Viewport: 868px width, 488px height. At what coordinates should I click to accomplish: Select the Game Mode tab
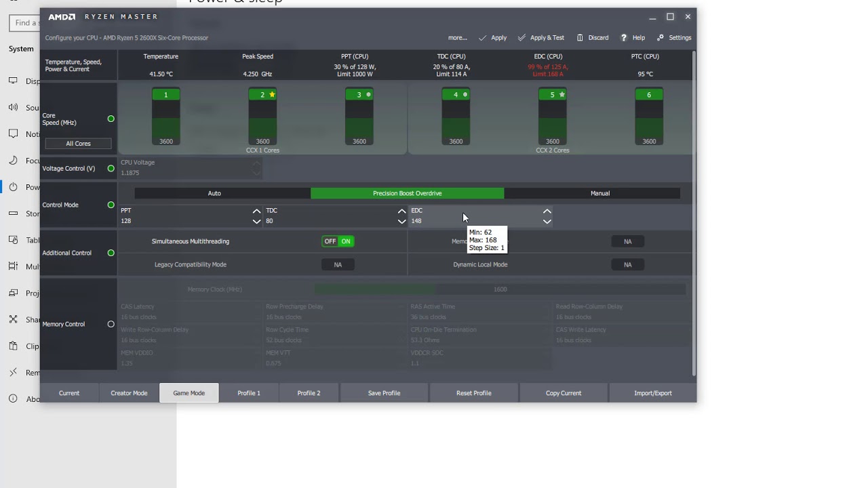click(189, 393)
